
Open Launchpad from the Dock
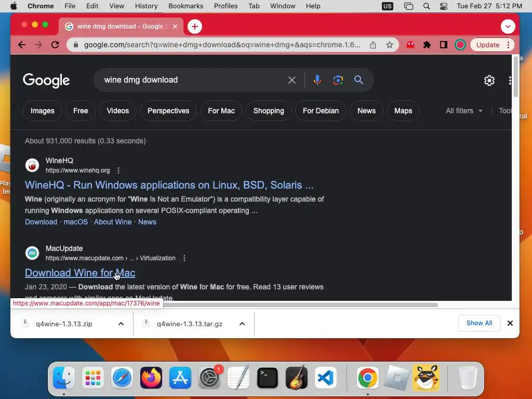tap(92, 378)
